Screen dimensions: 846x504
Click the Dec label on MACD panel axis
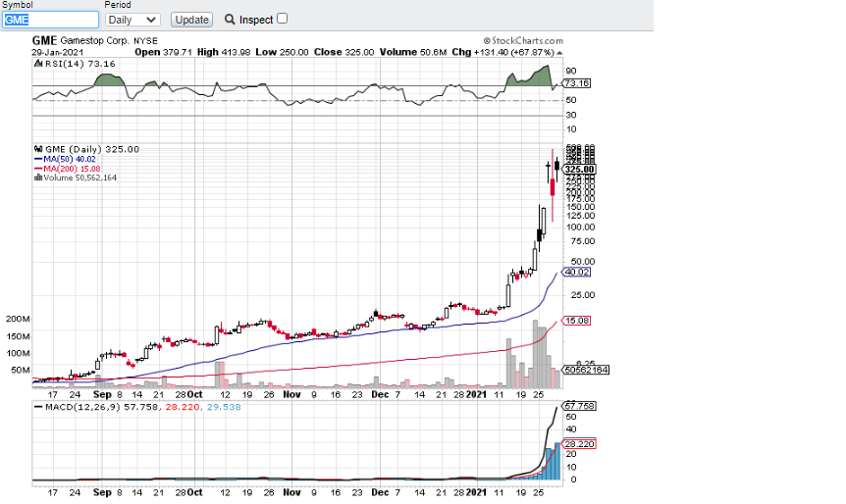(x=380, y=492)
